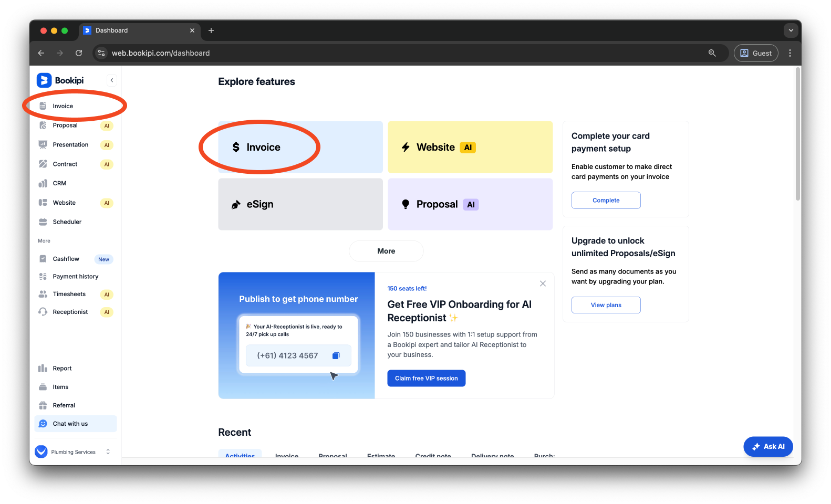The image size is (831, 504).
Task: Click the browser reload icon
Action: click(x=79, y=53)
